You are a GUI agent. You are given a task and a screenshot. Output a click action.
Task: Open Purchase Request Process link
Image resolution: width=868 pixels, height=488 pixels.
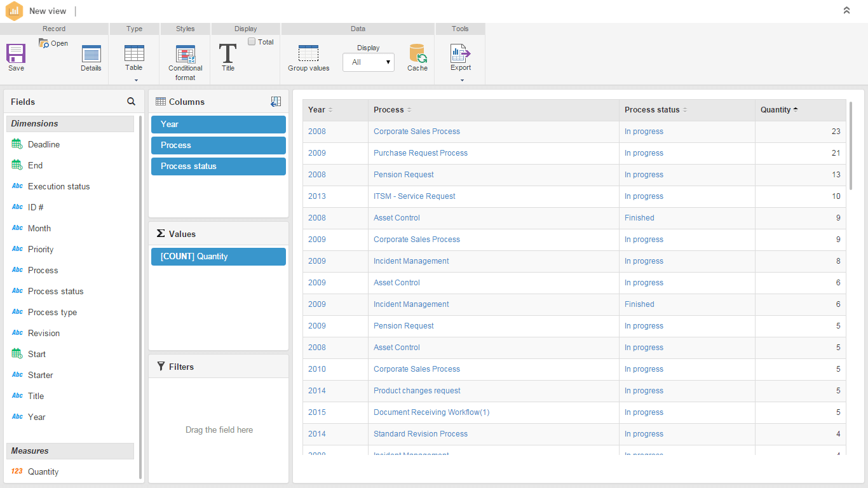point(421,153)
